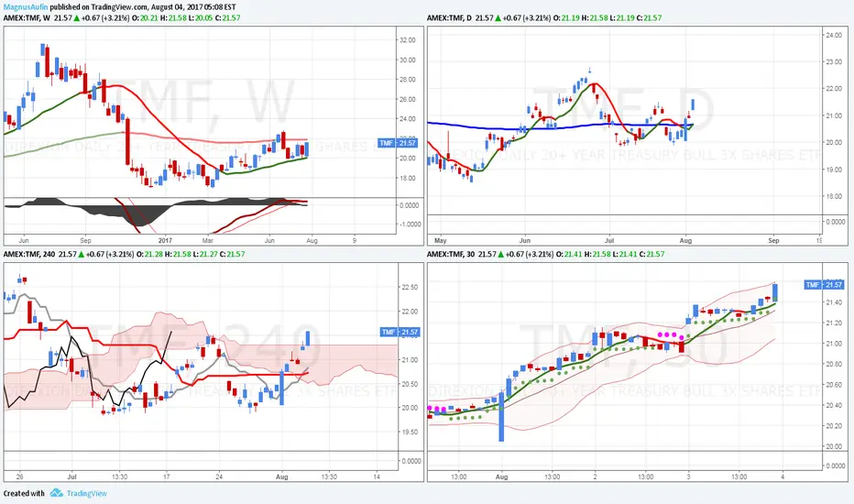Click the 19.00 price axis label on daily chart
The height and width of the screenshot is (504, 854).
pos(833,170)
